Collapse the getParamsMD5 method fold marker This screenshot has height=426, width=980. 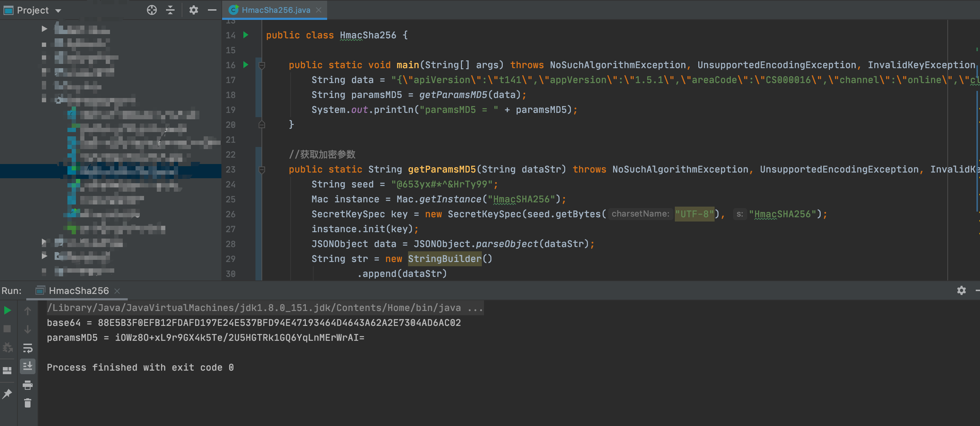[262, 169]
